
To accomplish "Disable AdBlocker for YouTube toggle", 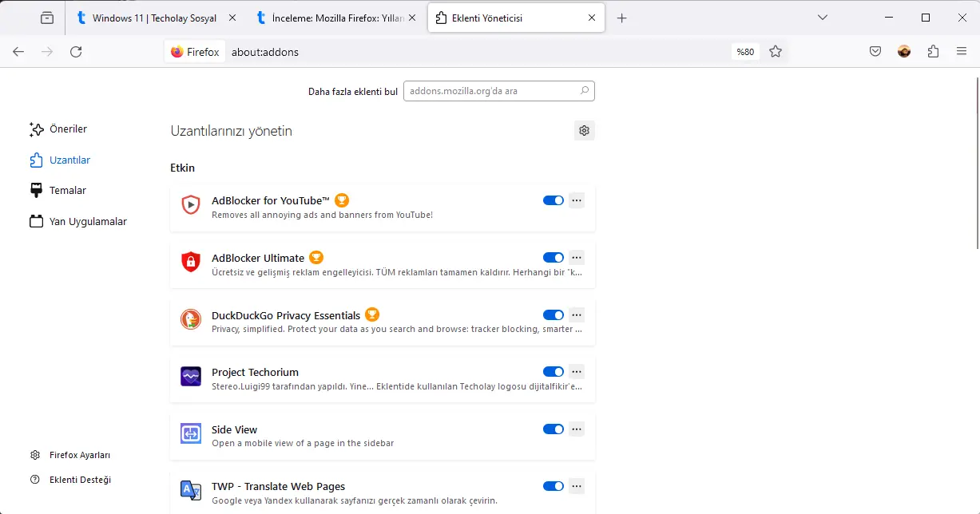I will pos(553,200).
